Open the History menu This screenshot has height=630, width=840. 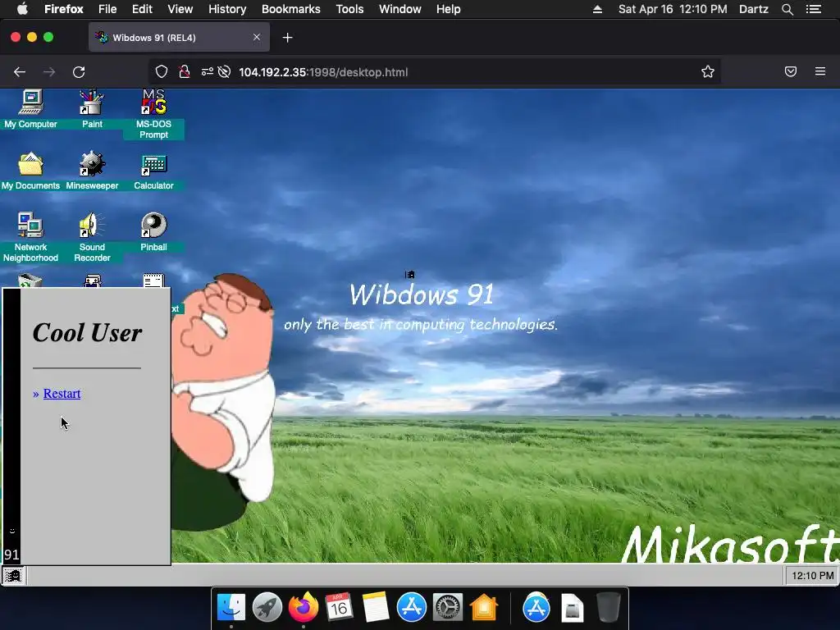pyautogui.click(x=227, y=9)
